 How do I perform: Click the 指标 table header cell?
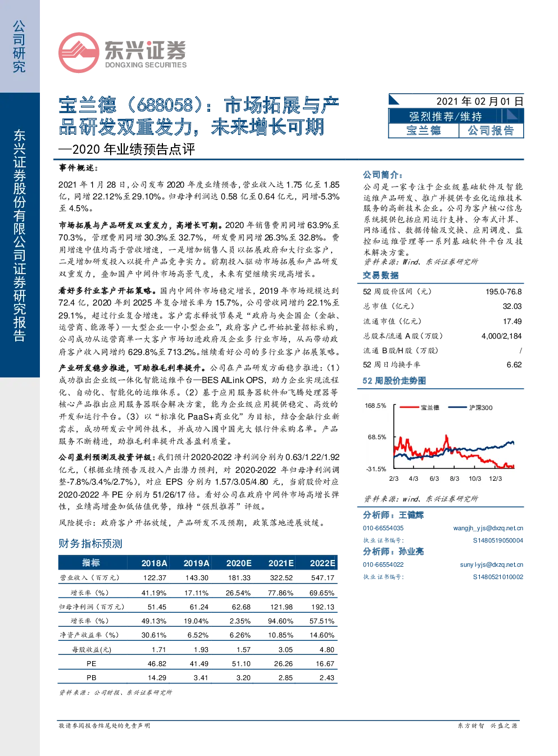pyautogui.click(x=91, y=563)
